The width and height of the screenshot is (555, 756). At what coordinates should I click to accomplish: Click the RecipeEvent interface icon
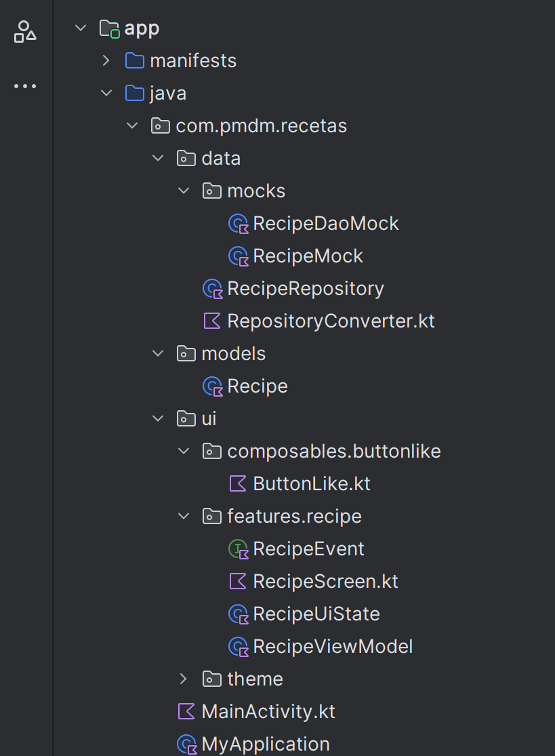(239, 549)
